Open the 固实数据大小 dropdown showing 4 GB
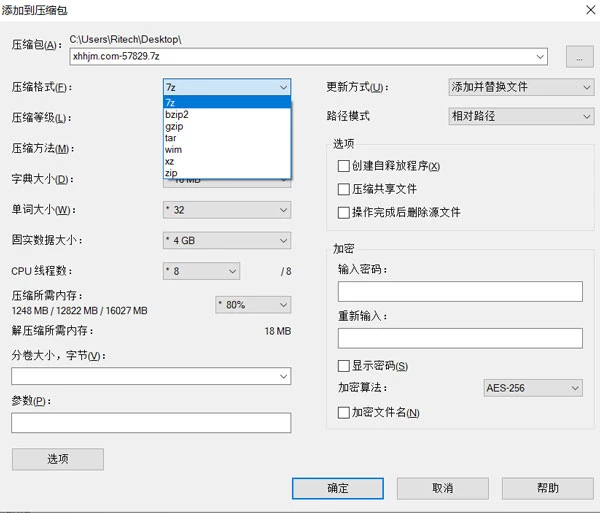Screen dimensions: 600x513 point(227,241)
